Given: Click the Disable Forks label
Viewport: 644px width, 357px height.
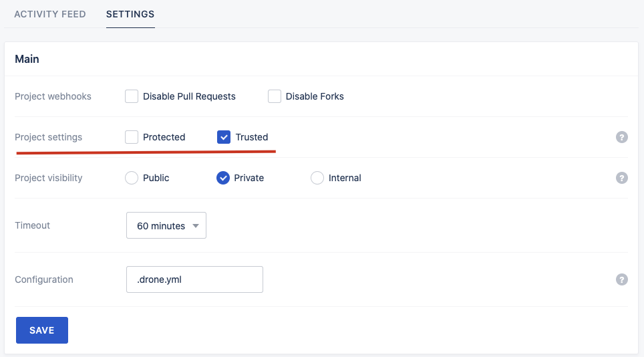Looking at the screenshot, I should click(315, 96).
